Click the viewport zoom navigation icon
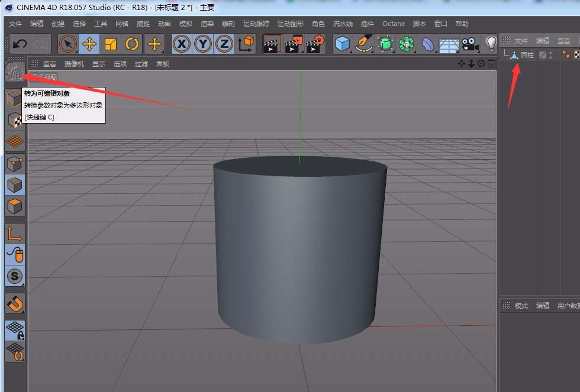Viewport: 580px width, 392px height. (x=471, y=64)
